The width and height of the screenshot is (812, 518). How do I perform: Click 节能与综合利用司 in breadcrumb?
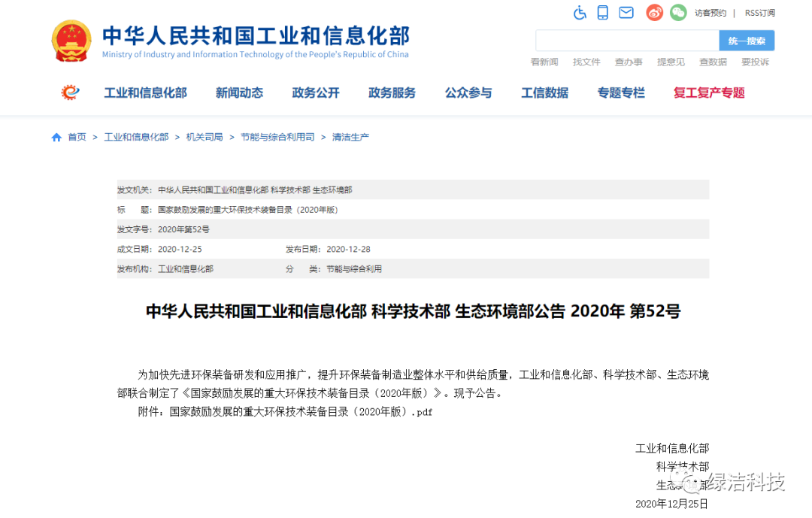[x=277, y=138]
